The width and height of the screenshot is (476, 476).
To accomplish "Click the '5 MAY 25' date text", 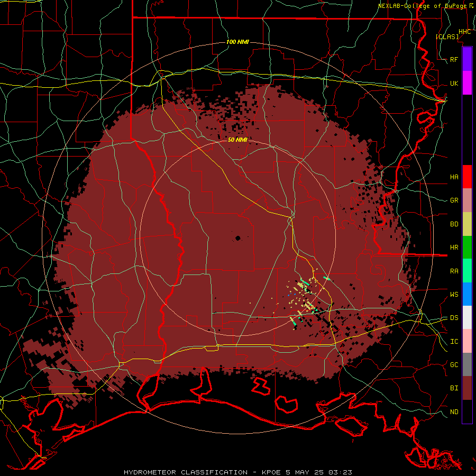I will coord(305,472).
